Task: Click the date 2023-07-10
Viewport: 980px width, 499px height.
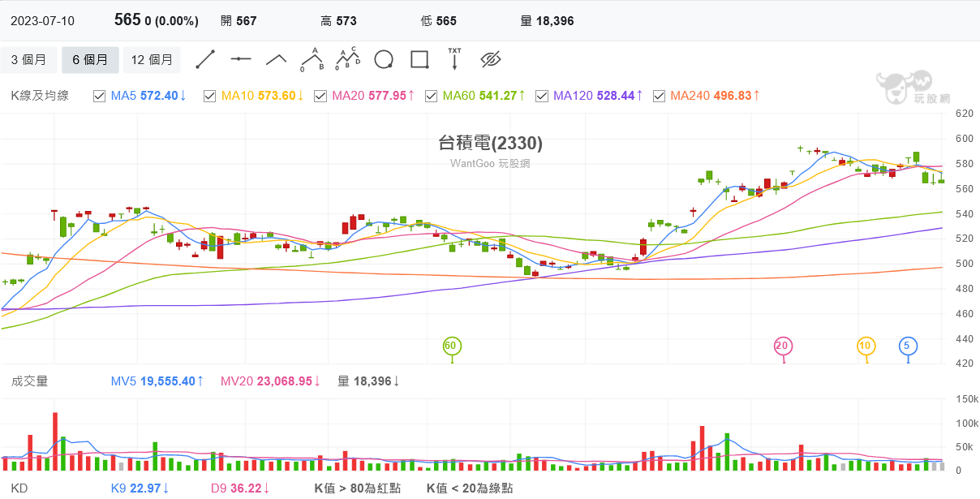Action: click(42, 21)
